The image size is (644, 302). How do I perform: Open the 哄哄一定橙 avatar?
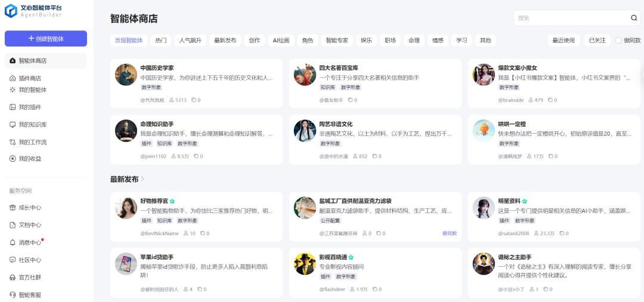484,131
